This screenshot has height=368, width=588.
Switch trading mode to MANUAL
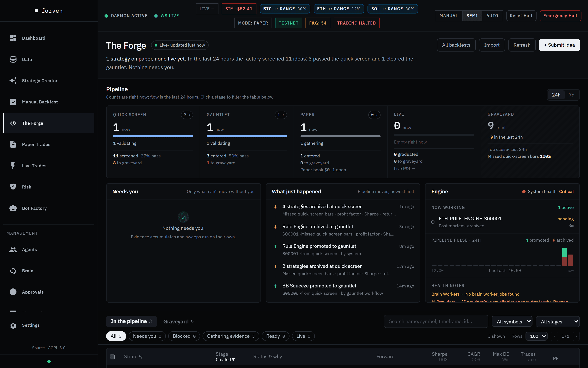tap(449, 16)
